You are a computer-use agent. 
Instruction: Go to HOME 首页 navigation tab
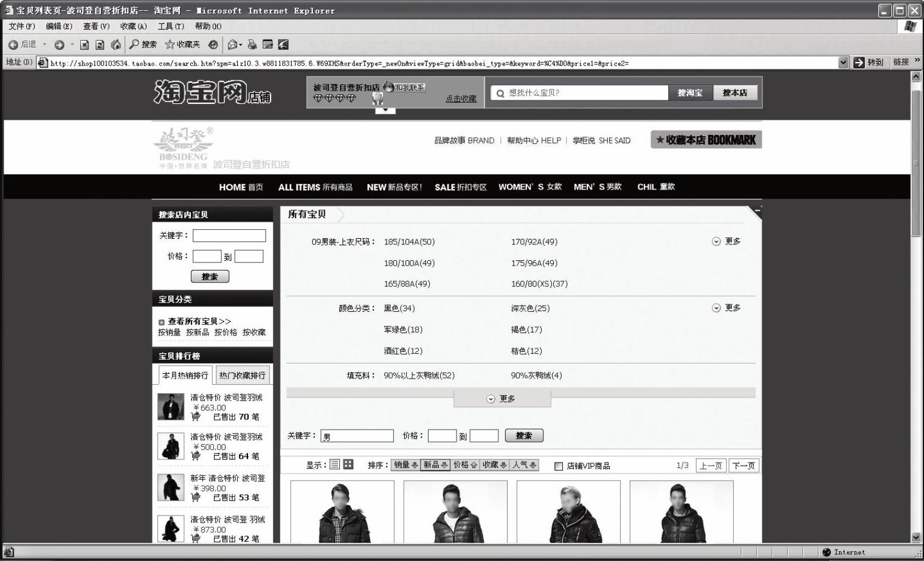[241, 187]
